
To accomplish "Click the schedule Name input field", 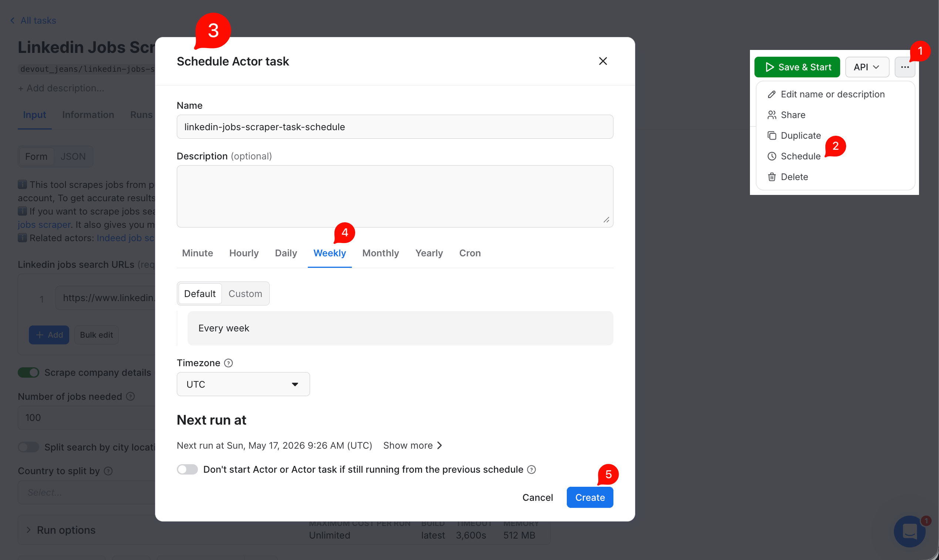I will click(395, 127).
